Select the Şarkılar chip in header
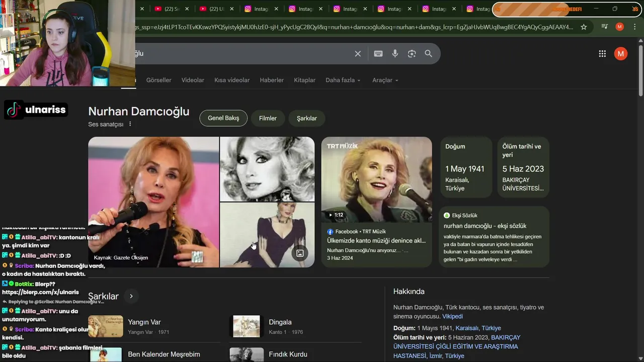644x362 pixels. pyautogui.click(x=306, y=118)
